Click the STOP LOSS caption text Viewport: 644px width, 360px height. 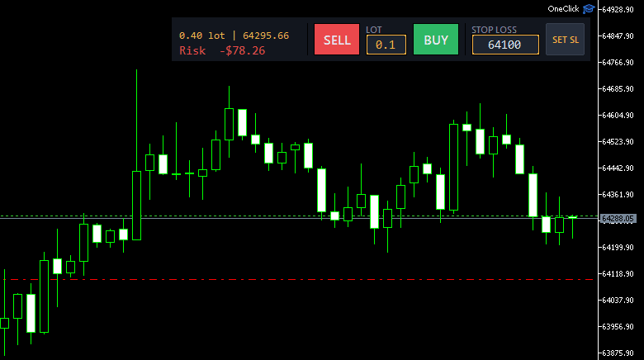[x=494, y=30]
